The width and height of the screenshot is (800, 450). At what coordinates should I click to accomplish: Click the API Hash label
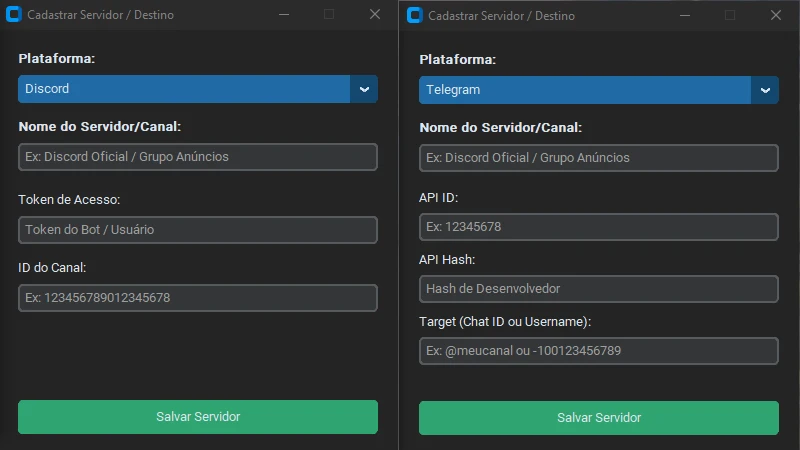click(x=447, y=260)
